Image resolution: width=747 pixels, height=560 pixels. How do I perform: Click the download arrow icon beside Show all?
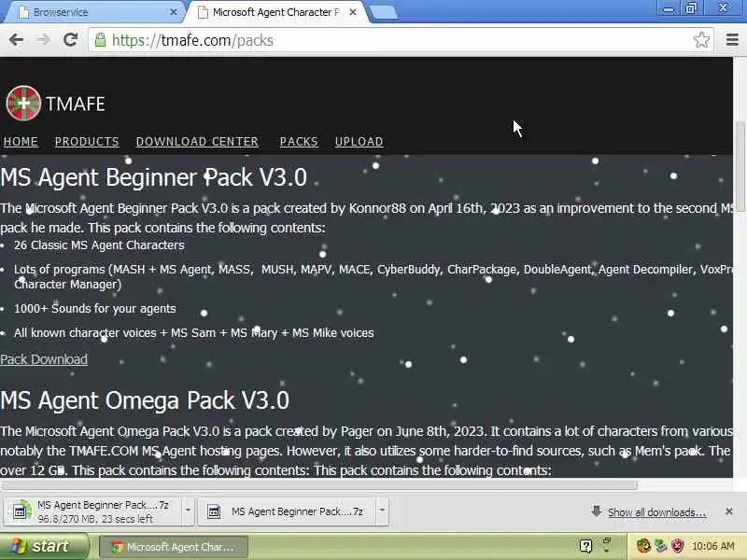(596, 511)
